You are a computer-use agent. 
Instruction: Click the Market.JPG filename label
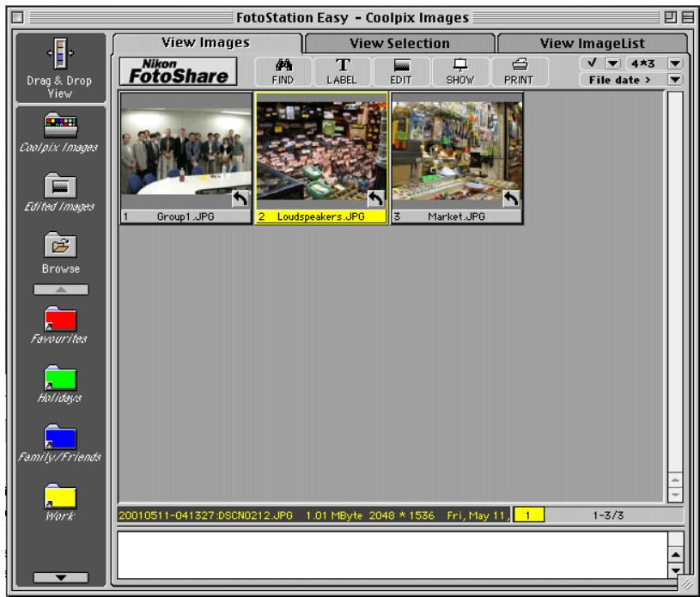[456, 216]
